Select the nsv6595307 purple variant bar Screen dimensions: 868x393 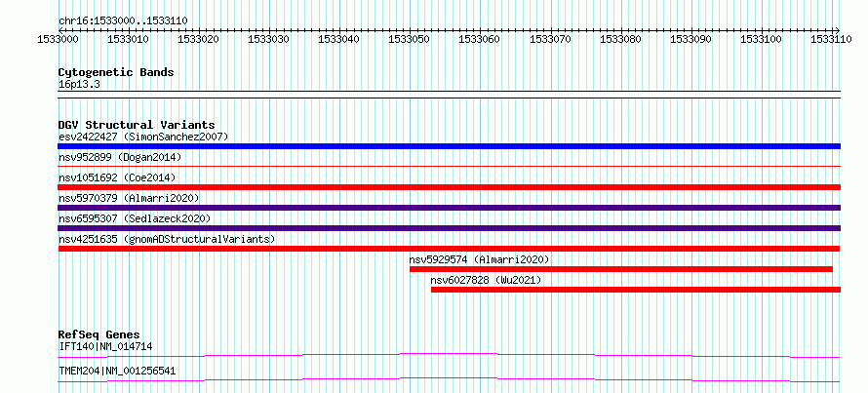pos(449,228)
